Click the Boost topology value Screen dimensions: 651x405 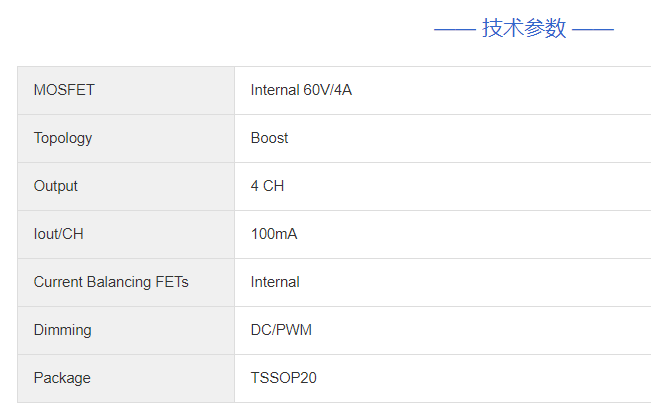coord(269,138)
